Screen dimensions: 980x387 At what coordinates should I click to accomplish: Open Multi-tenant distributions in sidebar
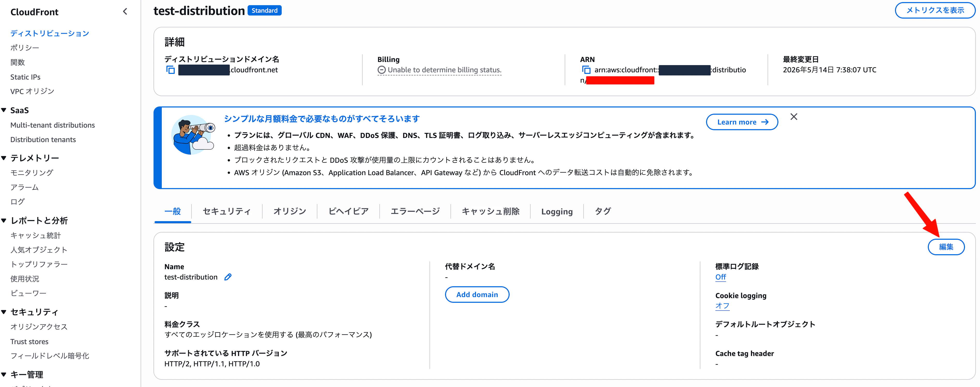tap(52, 125)
